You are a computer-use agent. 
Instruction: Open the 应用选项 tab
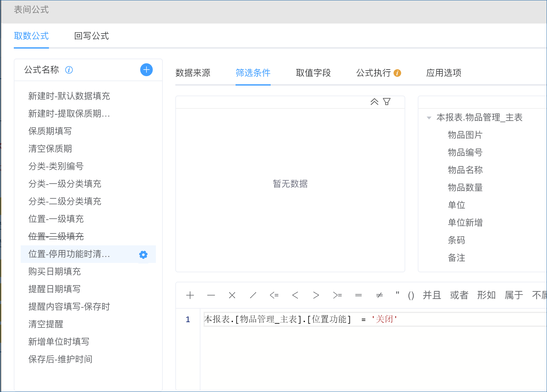point(444,73)
